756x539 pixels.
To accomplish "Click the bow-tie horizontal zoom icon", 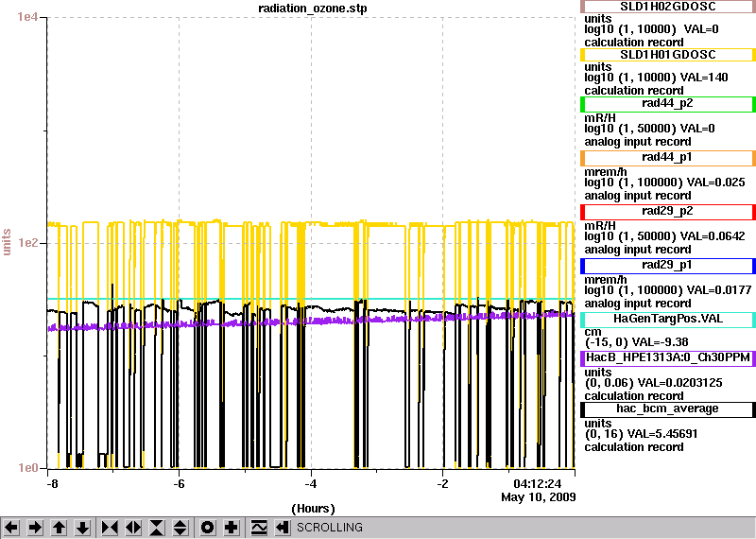I will 110,528.
